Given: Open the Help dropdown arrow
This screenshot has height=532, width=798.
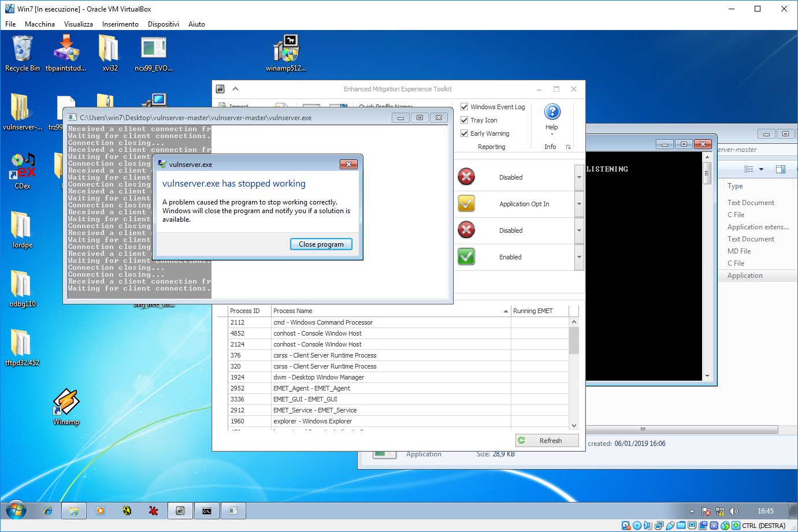Looking at the screenshot, I should (x=552, y=134).
